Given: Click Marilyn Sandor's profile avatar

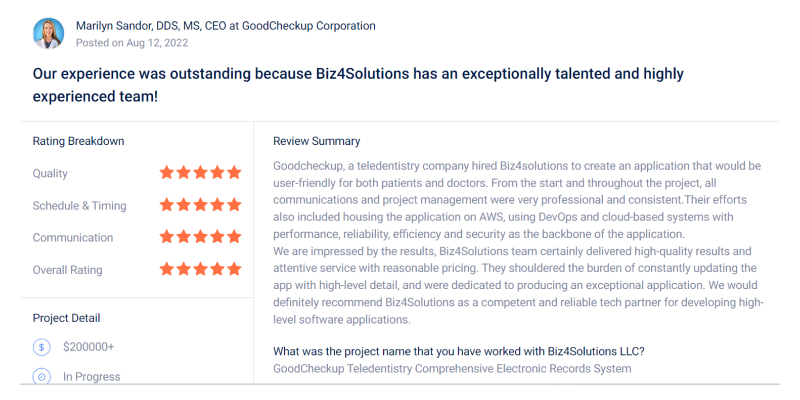Looking at the screenshot, I should point(48,33).
